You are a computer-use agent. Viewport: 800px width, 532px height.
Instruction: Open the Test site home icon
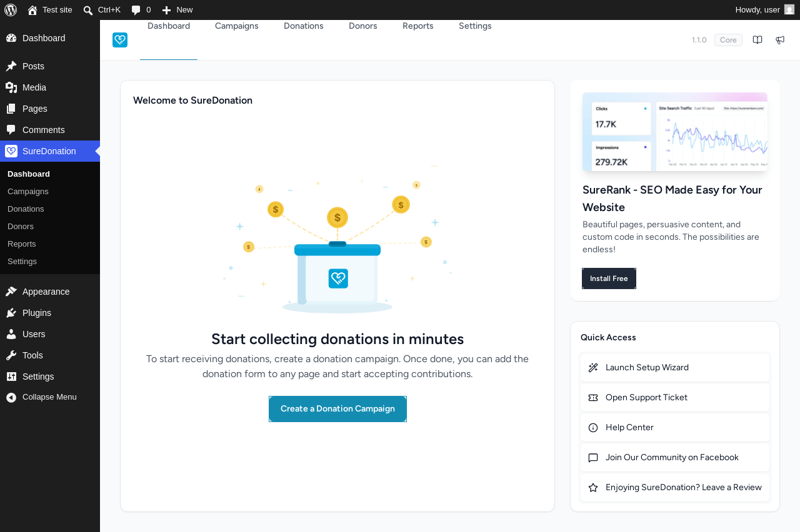[x=32, y=10]
